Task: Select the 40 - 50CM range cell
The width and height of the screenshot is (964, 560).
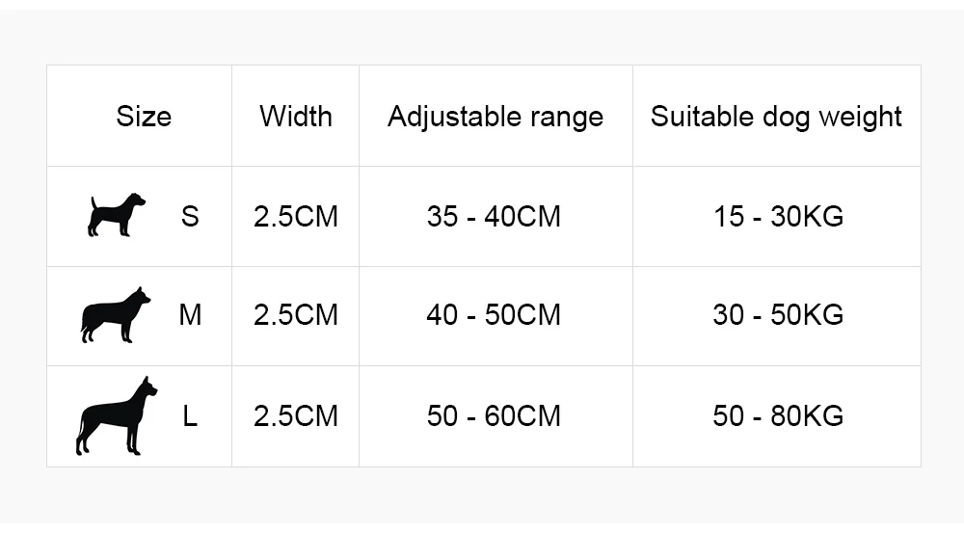Action: pos(494,315)
